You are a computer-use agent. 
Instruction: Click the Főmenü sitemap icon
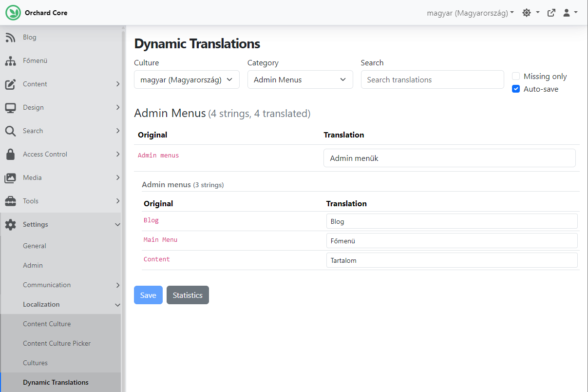pyautogui.click(x=10, y=60)
